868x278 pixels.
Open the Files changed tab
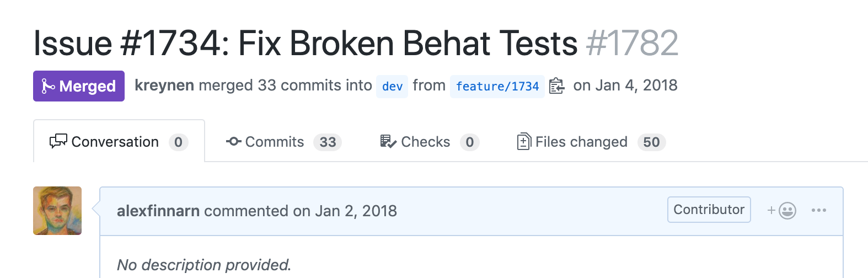click(581, 142)
